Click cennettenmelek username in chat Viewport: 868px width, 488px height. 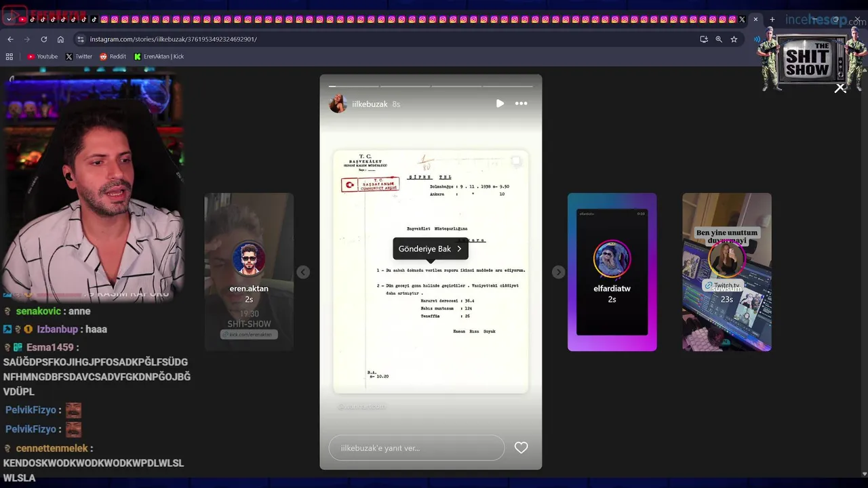pyautogui.click(x=52, y=449)
